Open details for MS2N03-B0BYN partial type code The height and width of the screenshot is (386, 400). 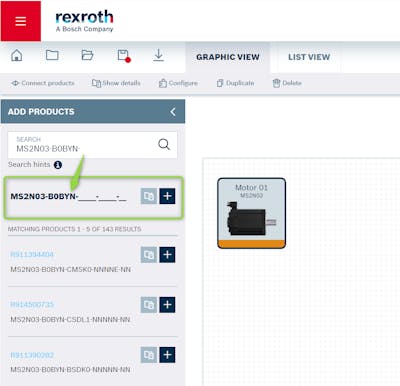click(149, 196)
